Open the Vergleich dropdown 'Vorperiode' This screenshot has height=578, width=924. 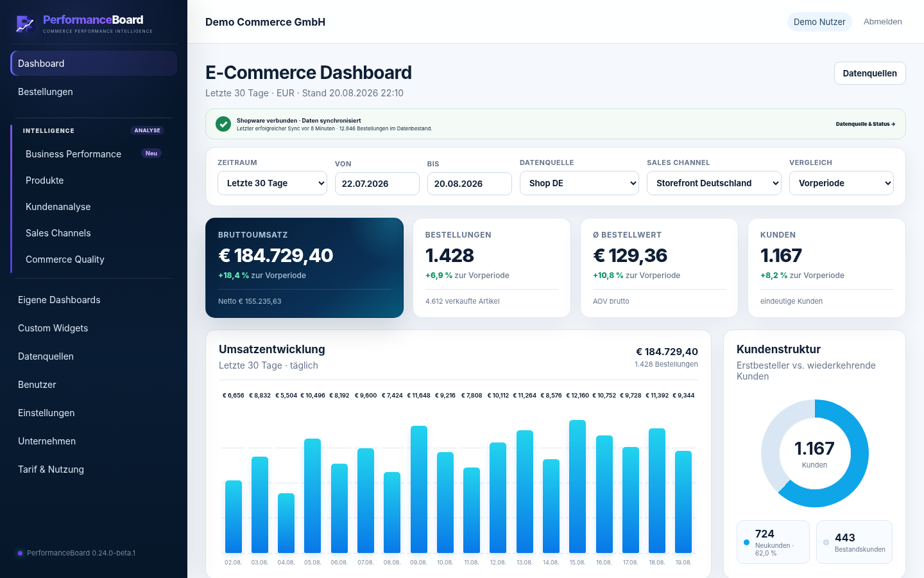click(841, 183)
